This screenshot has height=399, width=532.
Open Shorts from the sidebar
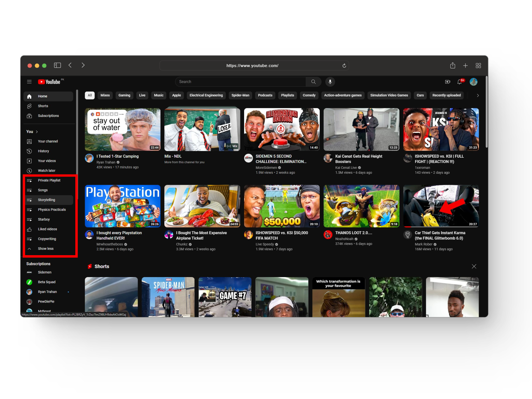pos(43,106)
